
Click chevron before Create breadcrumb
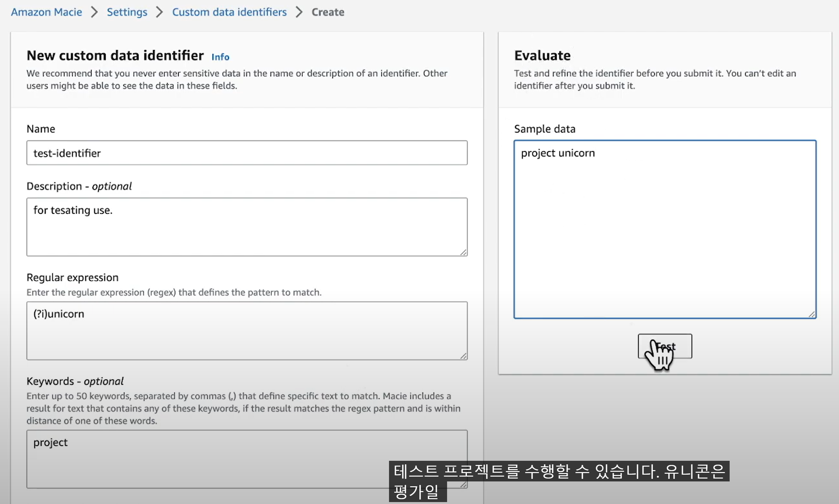point(299,12)
